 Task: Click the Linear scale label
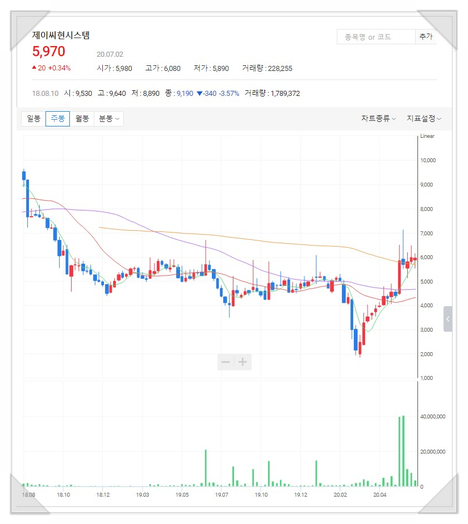(427, 136)
